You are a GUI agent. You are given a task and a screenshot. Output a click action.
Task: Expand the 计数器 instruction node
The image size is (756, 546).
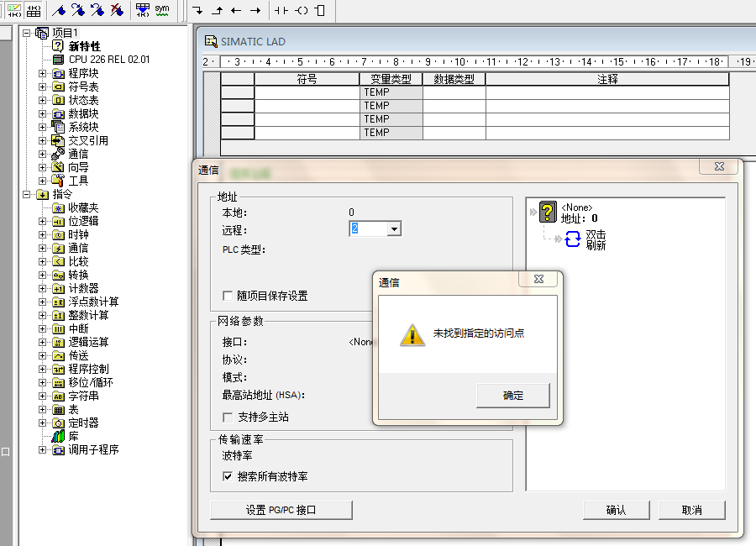43,288
